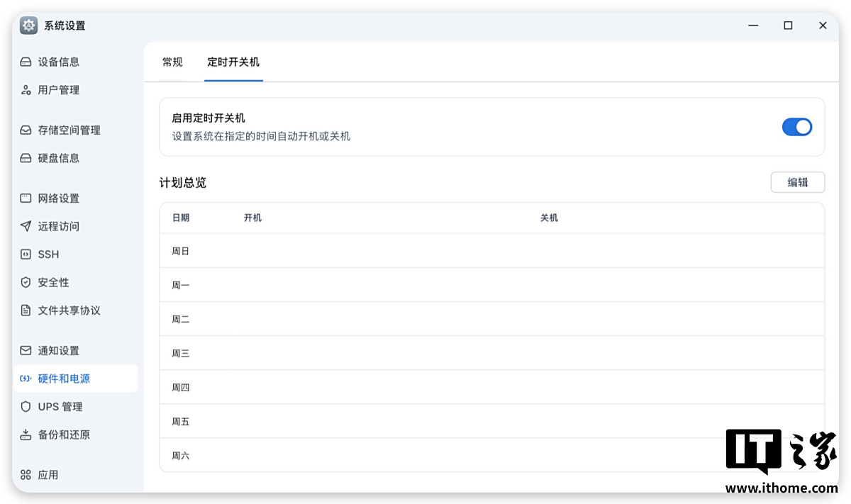Switch to the 常规 tab

(172, 62)
